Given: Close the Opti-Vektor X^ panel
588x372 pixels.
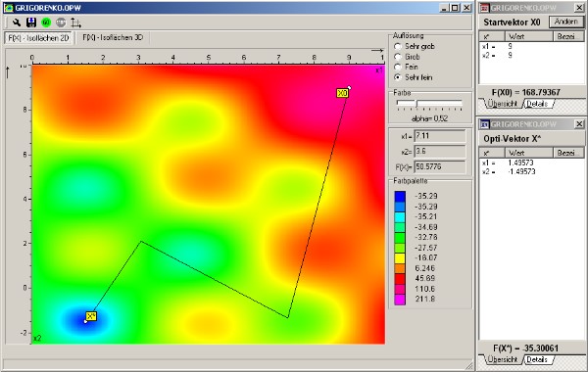Looking at the screenshot, I should (x=579, y=124).
